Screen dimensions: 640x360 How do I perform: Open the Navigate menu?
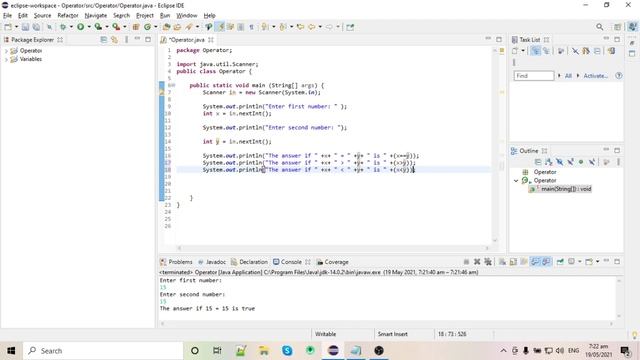tap(96, 16)
